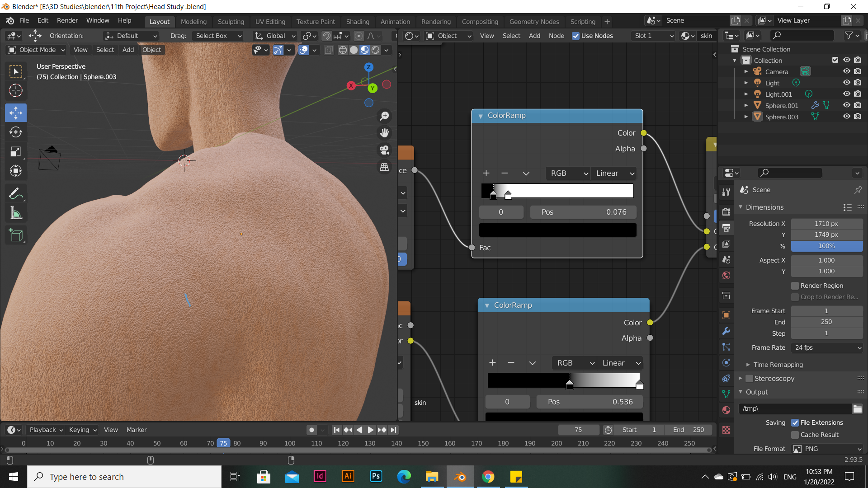Click the Add Cube tool icon

click(16, 235)
